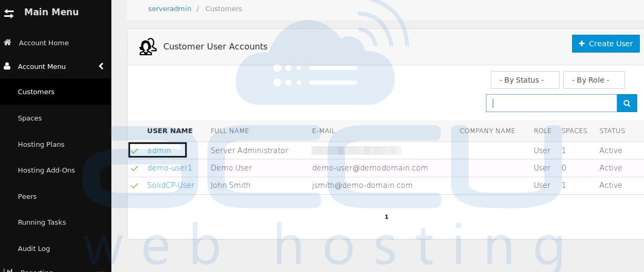Screen dimensions: 644x272
Task: Sort by the FULL NAME column header
Action: tap(230, 130)
